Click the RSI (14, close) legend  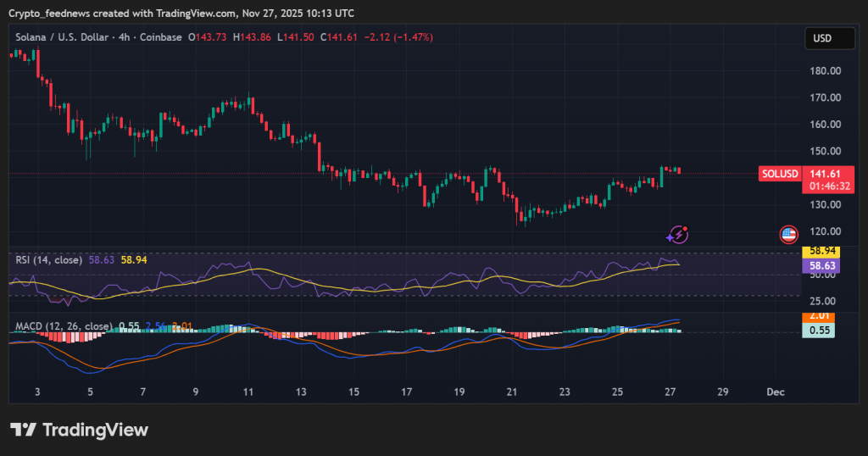tap(48, 260)
